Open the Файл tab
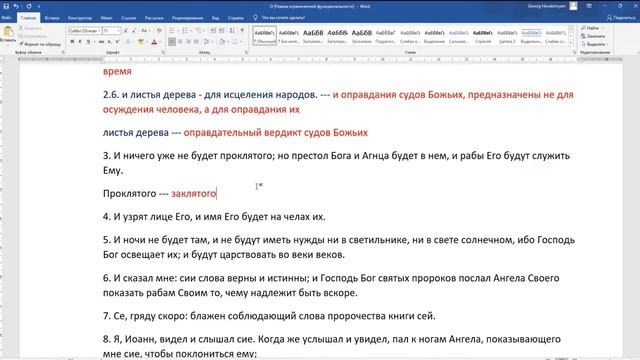The height and width of the screenshot is (360, 640). (7, 18)
